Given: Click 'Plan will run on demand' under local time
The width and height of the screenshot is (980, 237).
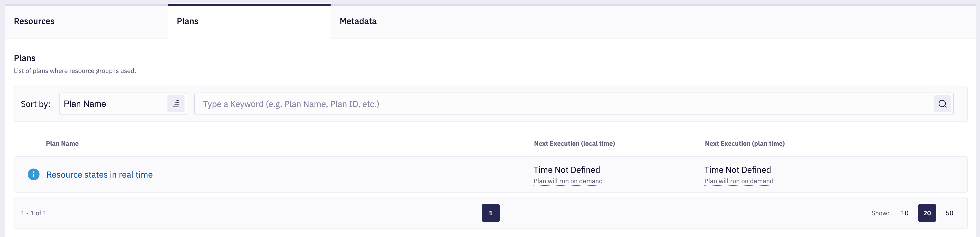Looking at the screenshot, I should pyautogui.click(x=568, y=181).
